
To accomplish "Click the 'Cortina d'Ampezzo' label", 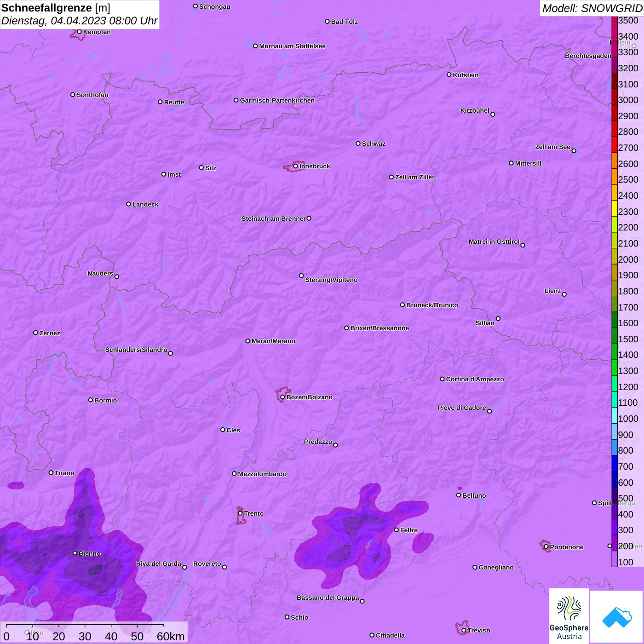I will point(475,379).
